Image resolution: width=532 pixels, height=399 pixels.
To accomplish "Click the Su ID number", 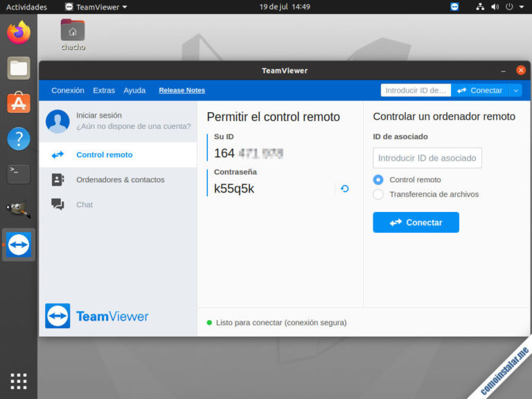I will pyautogui.click(x=249, y=153).
